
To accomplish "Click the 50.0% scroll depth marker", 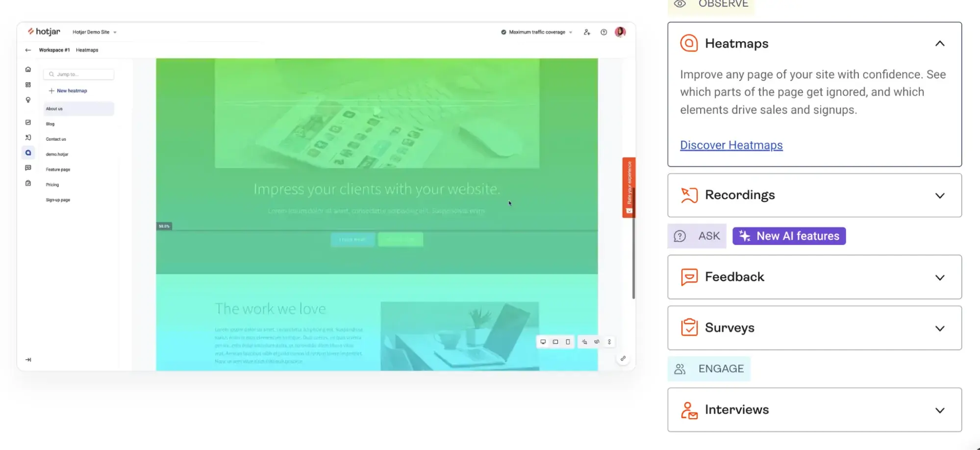I will coord(164,226).
